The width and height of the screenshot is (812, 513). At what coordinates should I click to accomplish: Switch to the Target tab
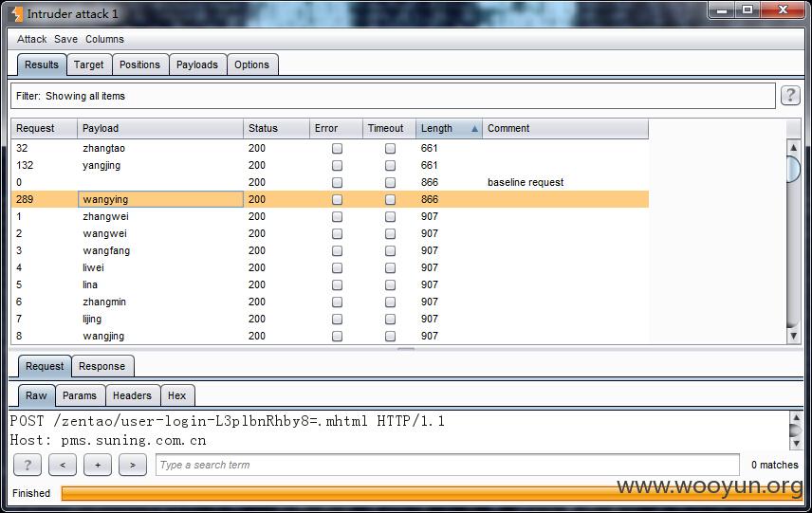point(88,64)
